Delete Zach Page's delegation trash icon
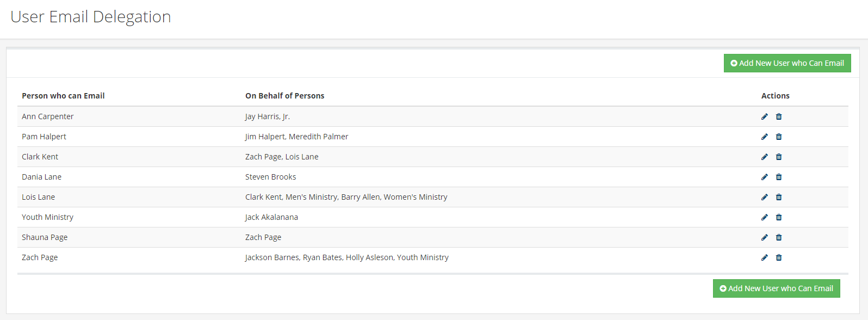The height and width of the screenshot is (320, 868). [x=779, y=257]
